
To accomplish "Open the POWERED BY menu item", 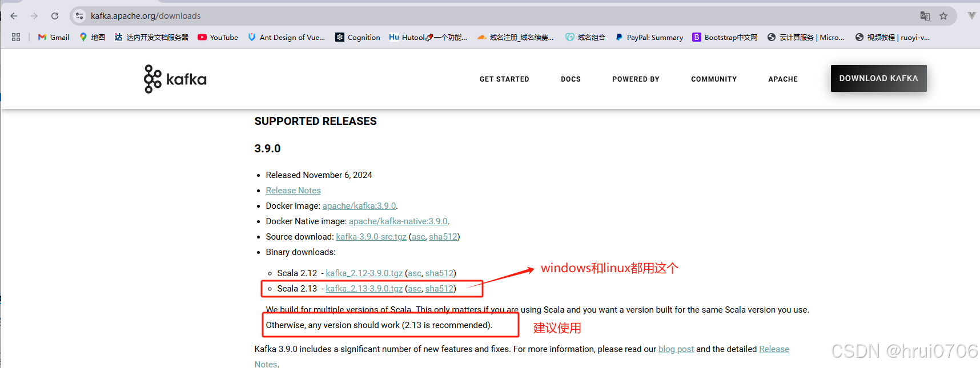I will (636, 79).
